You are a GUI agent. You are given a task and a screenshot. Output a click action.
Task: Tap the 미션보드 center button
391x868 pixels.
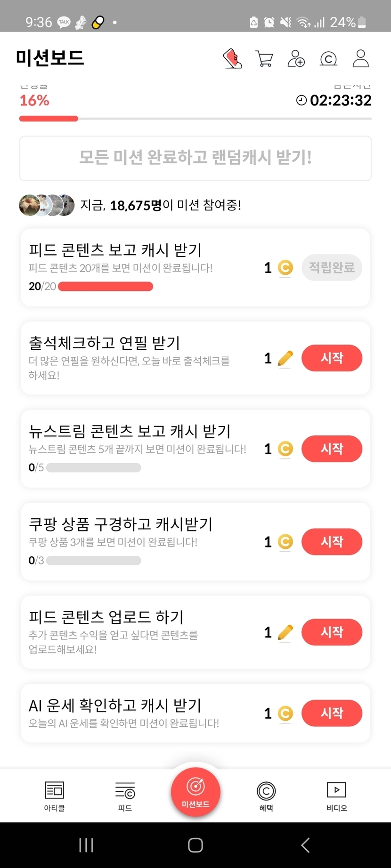[195, 792]
